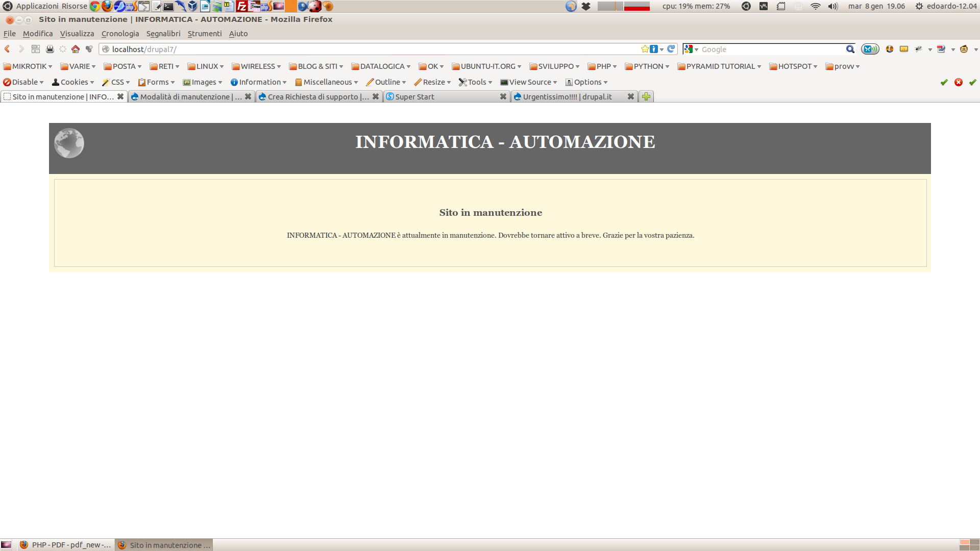Click the blue signal addon button next to the search box
This screenshot has width=980, height=551.
tap(870, 49)
